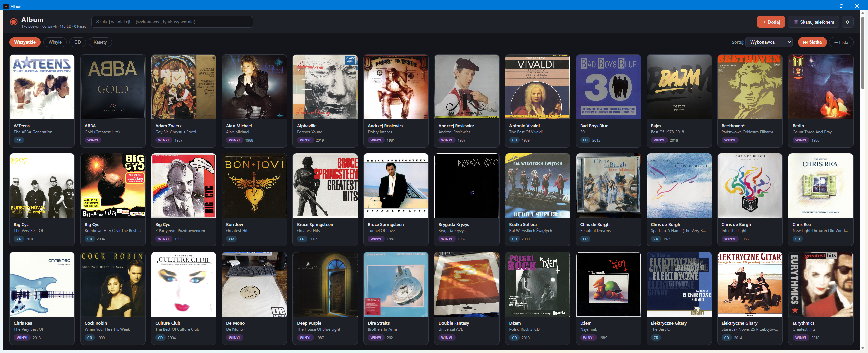Open the Vivaldi Best Of cover

[537, 87]
